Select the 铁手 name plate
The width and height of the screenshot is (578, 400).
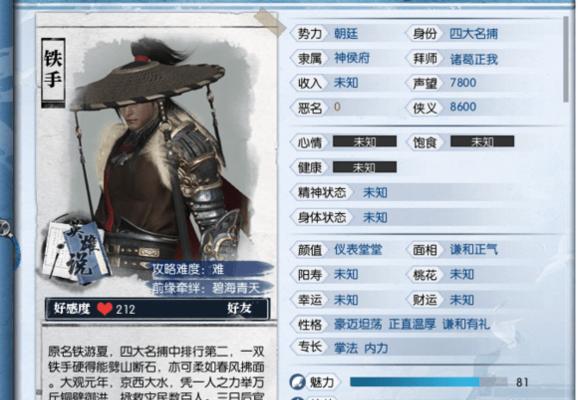(x=53, y=73)
